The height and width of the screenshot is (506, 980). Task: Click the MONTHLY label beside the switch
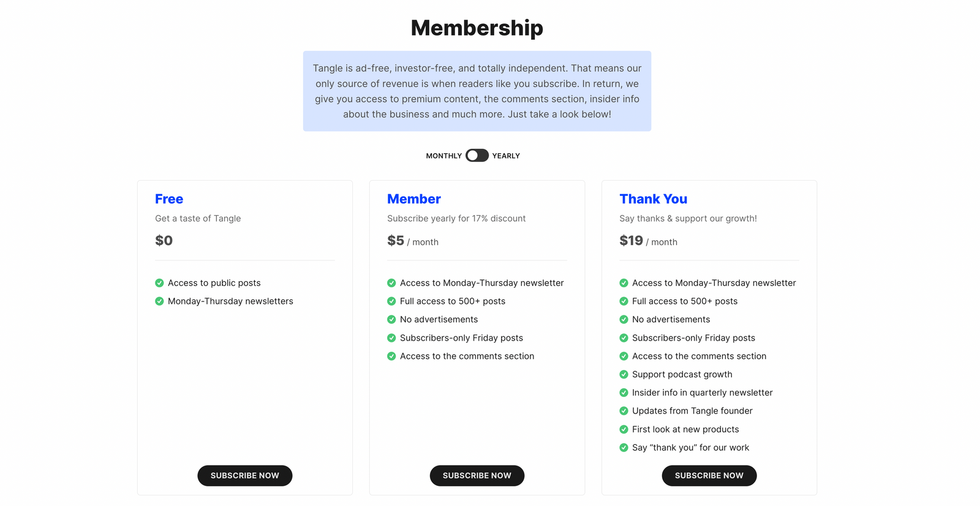[x=444, y=155]
